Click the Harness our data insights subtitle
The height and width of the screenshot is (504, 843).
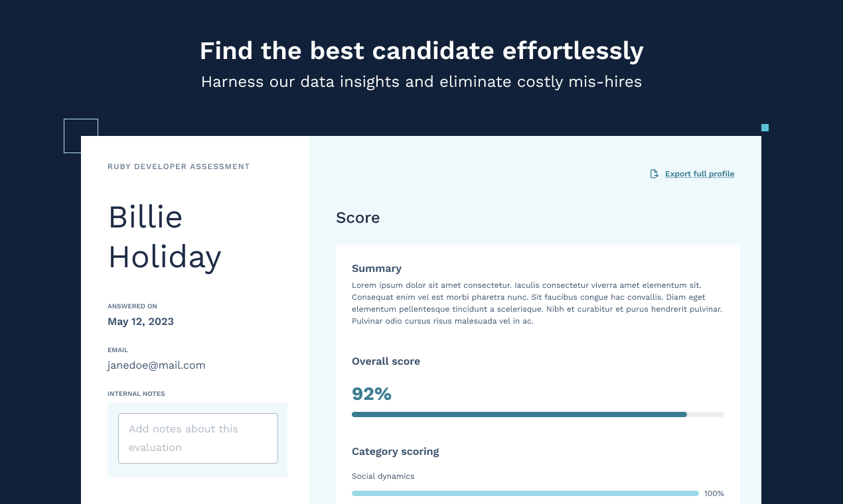click(x=421, y=82)
